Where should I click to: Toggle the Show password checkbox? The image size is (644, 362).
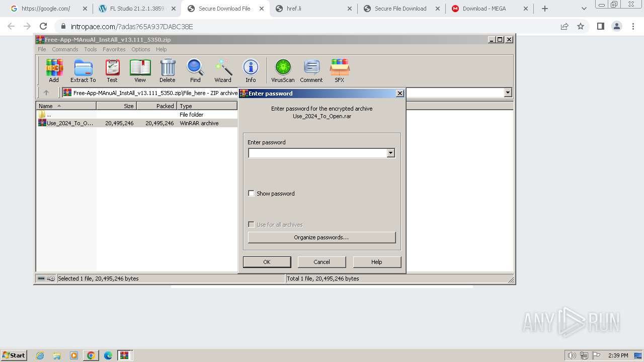tap(251, 194)
